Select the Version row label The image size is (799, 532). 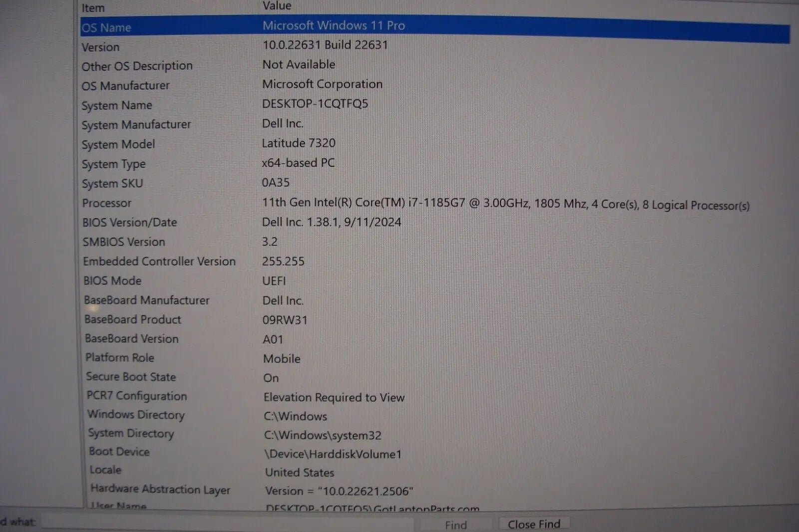point(100,47)
